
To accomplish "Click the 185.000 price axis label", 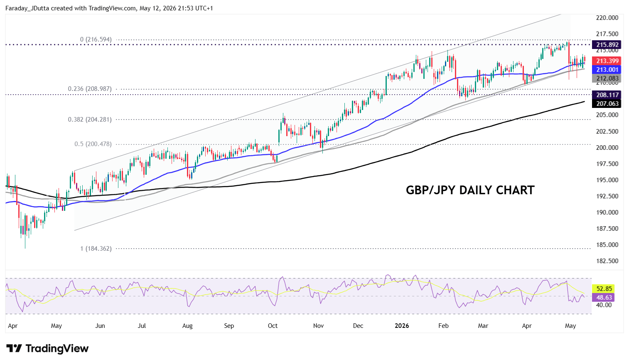I will click(x=607, y=245).
